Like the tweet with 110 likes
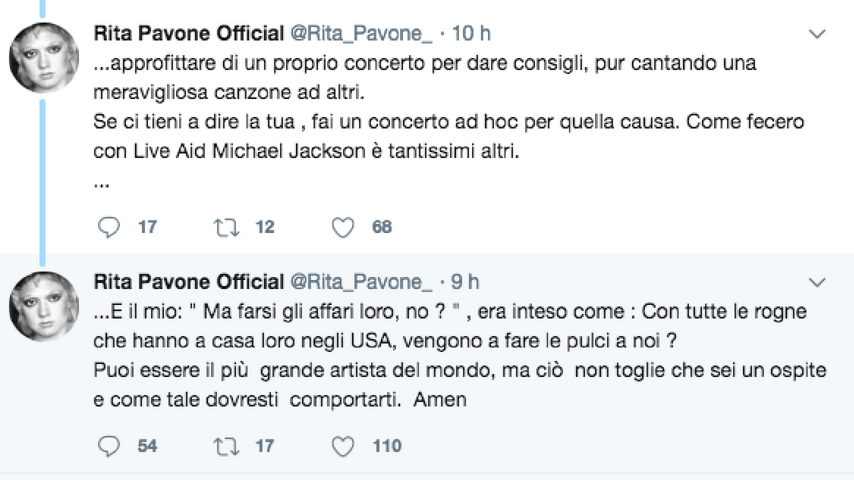The width and height of the screenshot is (854, 480). coord(343,446)
